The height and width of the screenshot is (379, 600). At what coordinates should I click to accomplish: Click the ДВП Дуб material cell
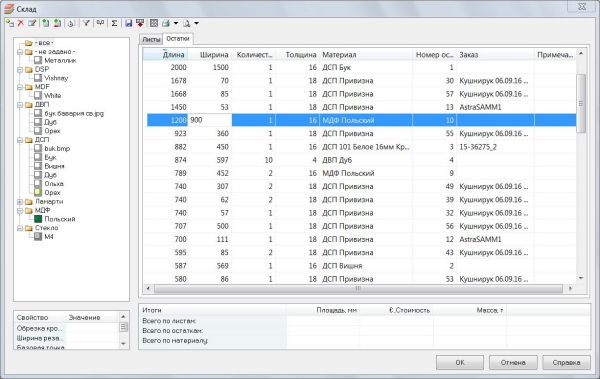(366, 160)
